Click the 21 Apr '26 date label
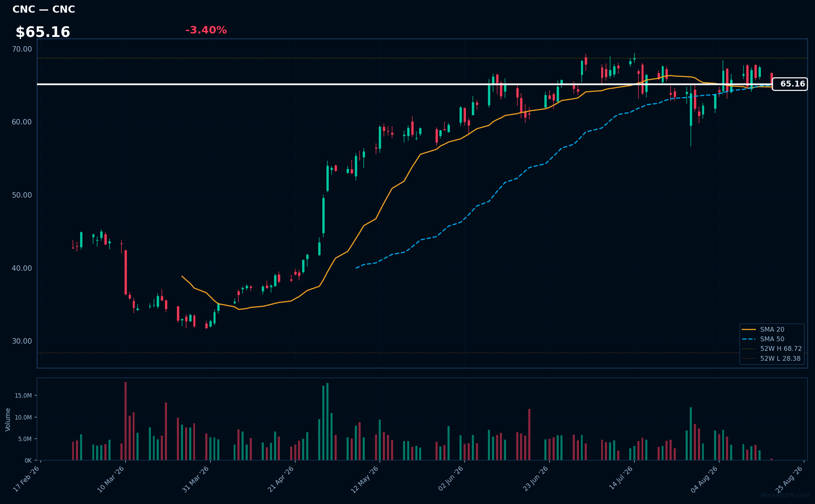The height and width of the screenshot is (504, 815). (281, 479)
